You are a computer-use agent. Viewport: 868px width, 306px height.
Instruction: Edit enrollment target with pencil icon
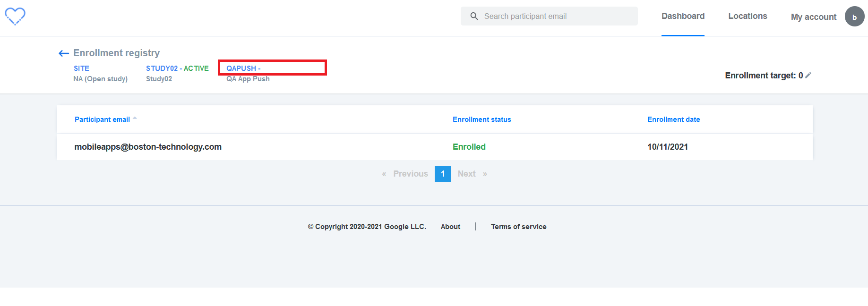(808, 75)
